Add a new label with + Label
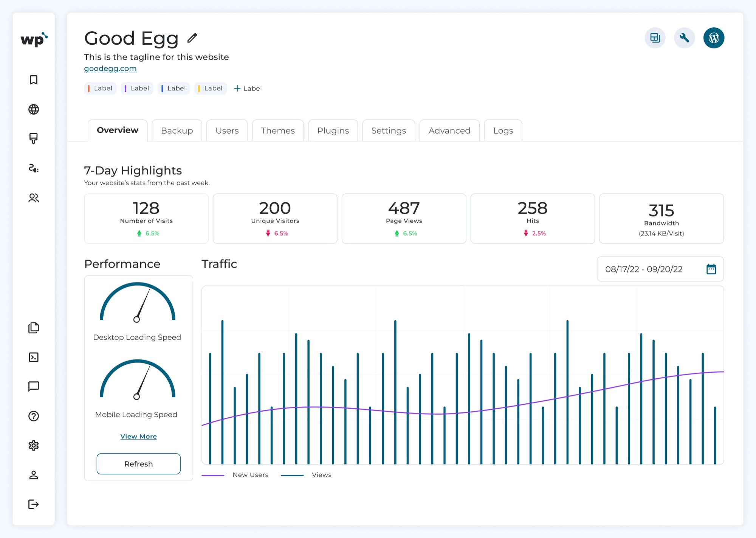Viewport: 756px width, 538px height. tap(248, 88)
